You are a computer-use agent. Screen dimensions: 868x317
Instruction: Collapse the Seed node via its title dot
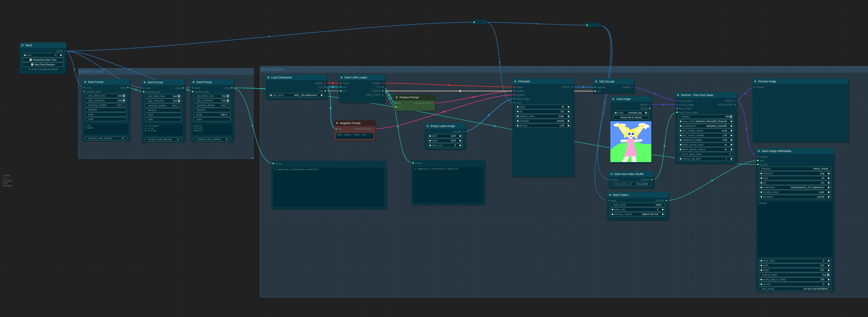[x=23, y=45]
